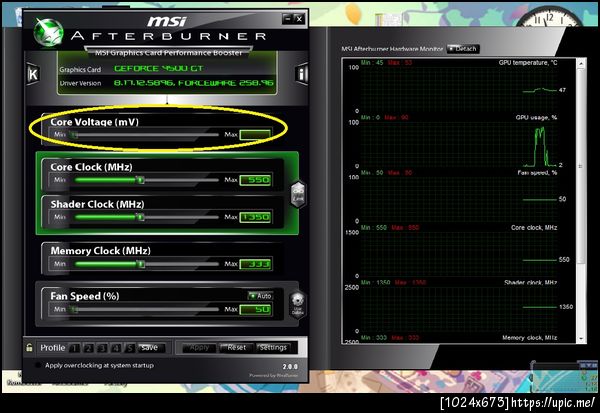This screenshot has height=413, width=600.
Task: Click the MSI Afterburner green logo
Action: [x=48, y=32]
